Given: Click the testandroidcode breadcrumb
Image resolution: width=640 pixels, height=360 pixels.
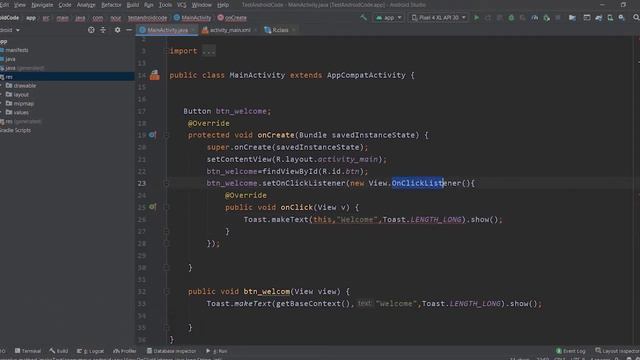Looking at the screenshot, I should pyautogui.click(x=147, y=18).
